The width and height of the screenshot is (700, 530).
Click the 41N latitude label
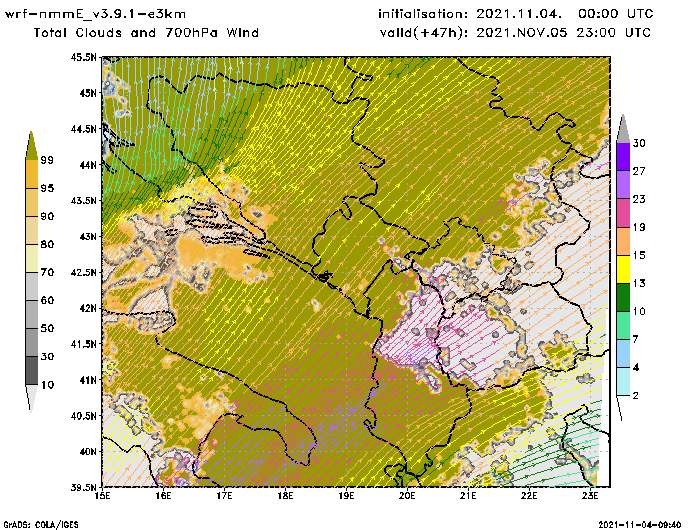(x=88, y=380)
